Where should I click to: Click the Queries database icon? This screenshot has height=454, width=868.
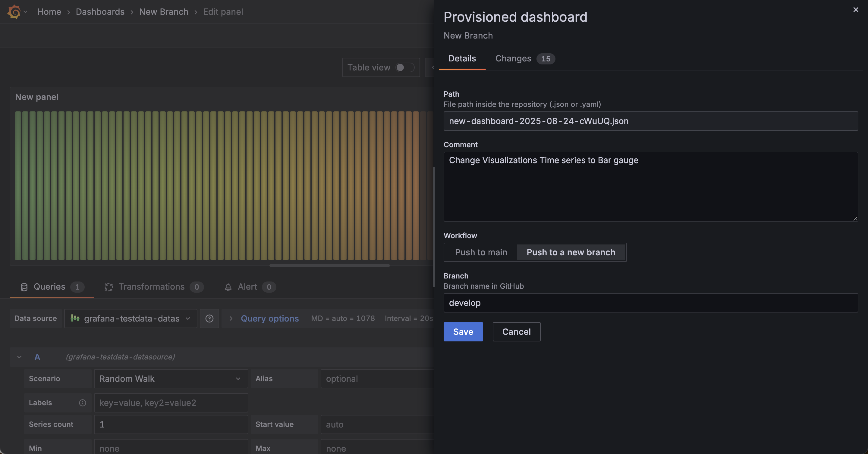coord(24,288)
